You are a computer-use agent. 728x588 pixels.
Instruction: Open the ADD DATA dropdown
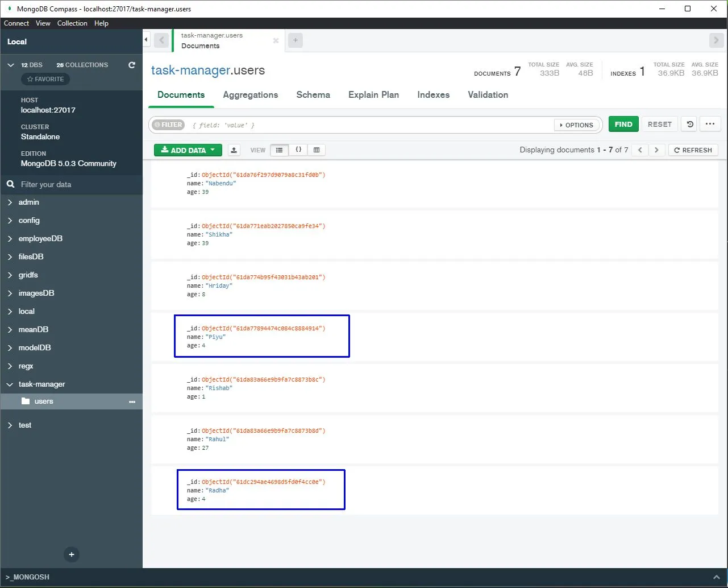tap(188, 150)
